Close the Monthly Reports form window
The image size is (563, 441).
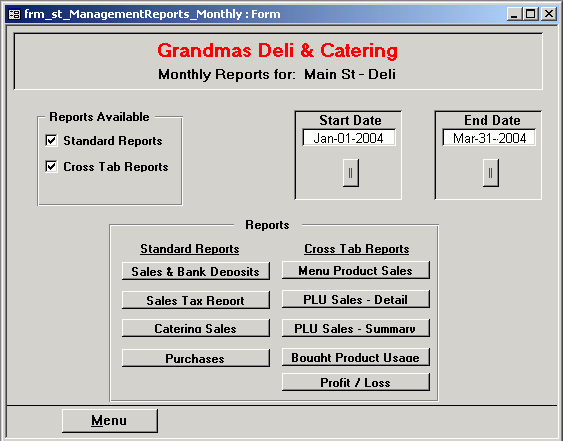pos(549,14)
